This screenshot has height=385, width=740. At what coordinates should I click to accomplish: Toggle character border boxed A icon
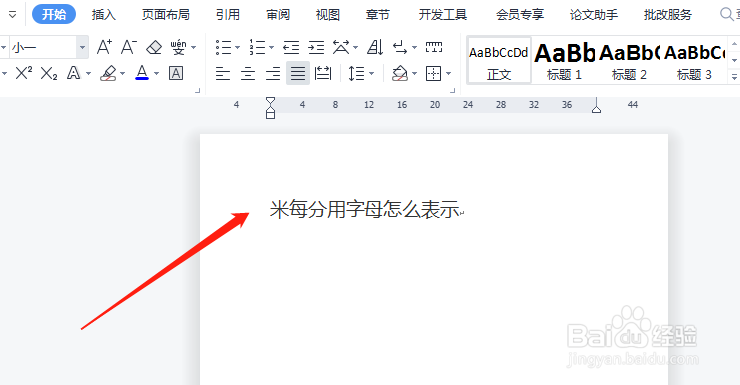click(176, 73)
